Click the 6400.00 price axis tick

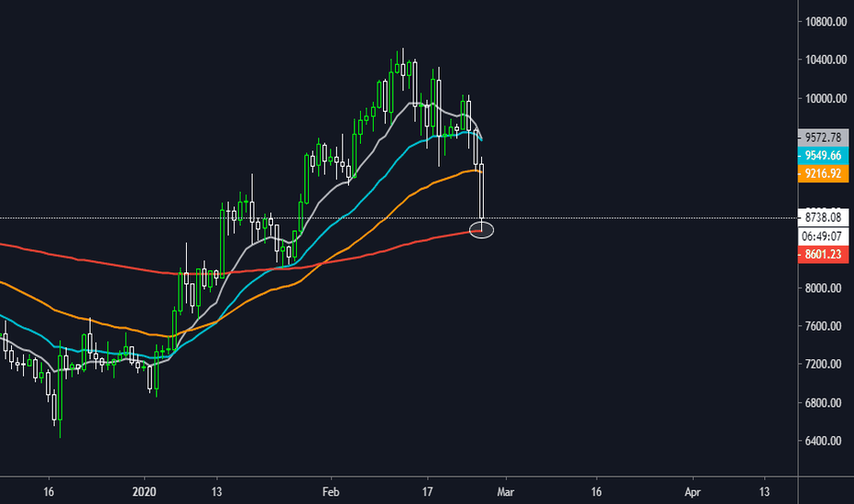coord(823,441)
